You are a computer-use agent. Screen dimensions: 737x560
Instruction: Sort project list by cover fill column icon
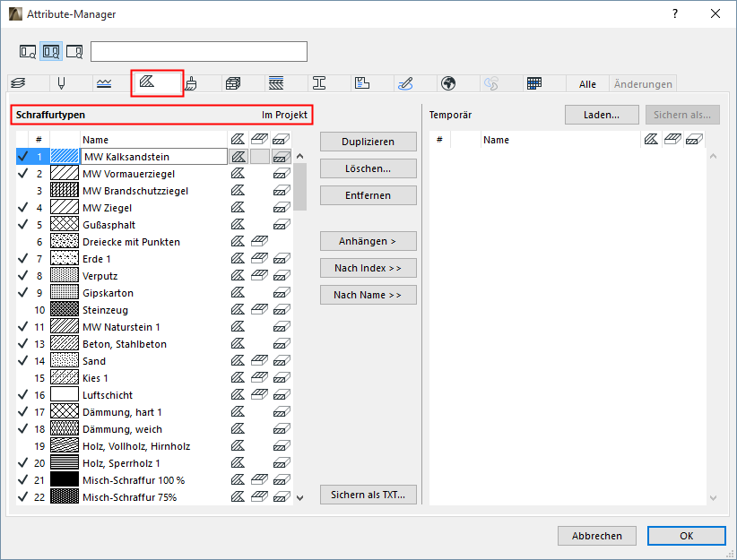[259, 139]
